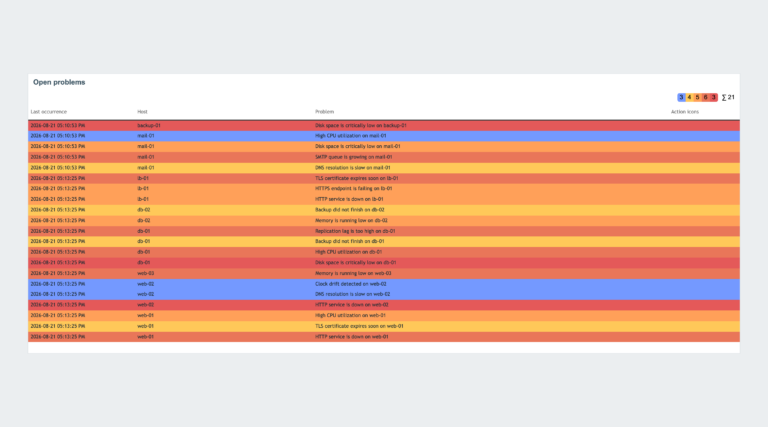Click host lb-01 in HTTPS endpoint failing row
The width and height of the screenshot is (768, 427).
[143, 189]
